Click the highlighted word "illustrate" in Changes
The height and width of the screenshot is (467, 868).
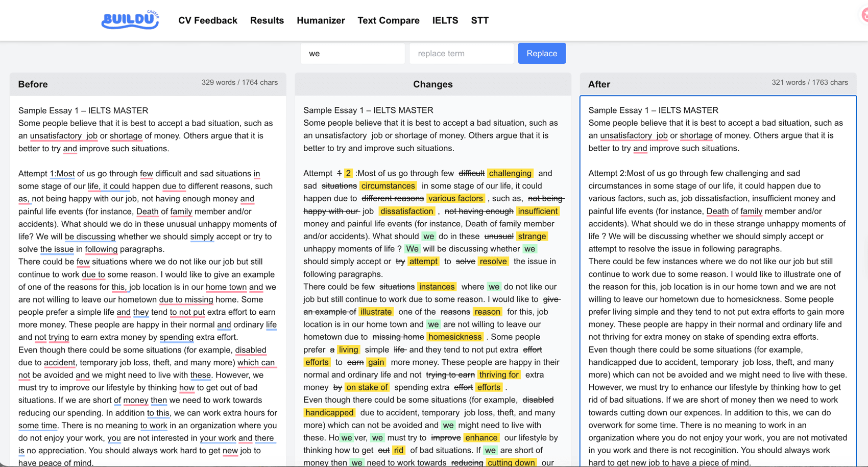click(376, 312)
